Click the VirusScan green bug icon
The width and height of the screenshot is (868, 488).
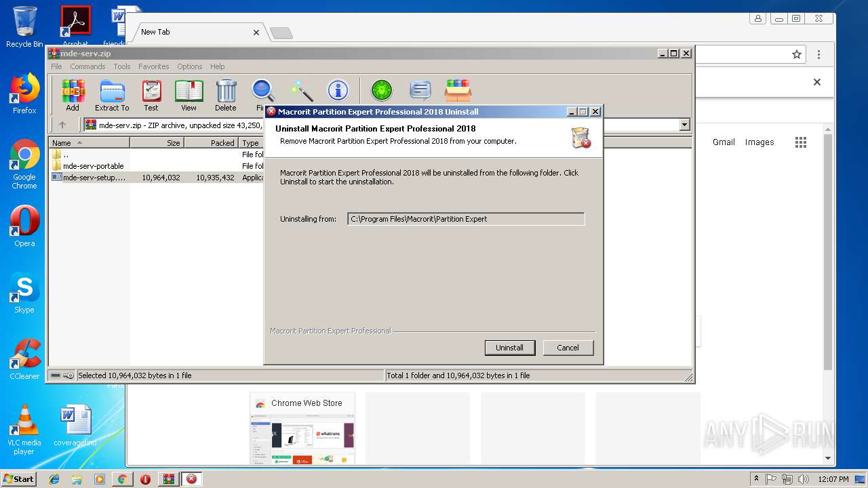[382, 90]
